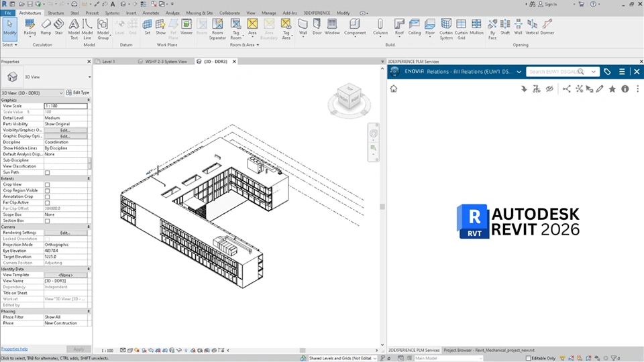Pick the Ramp tool
The width and height of the screenshot is (644, 362).
pos(46,27)
